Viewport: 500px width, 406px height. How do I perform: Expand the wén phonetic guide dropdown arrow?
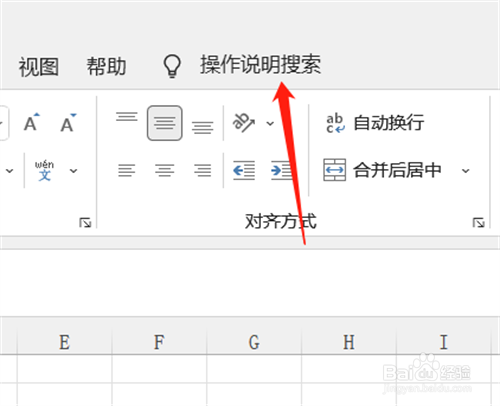tap(73, 171)
